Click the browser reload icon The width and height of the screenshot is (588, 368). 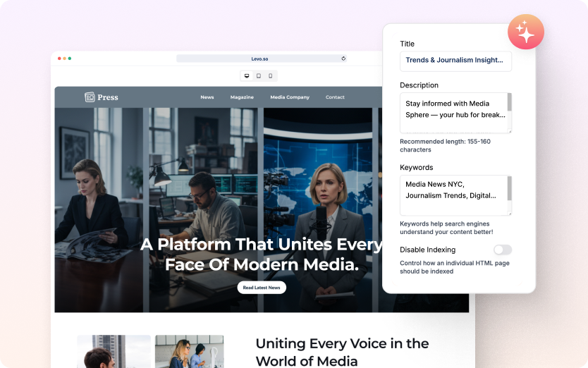[x=343, y=59]
